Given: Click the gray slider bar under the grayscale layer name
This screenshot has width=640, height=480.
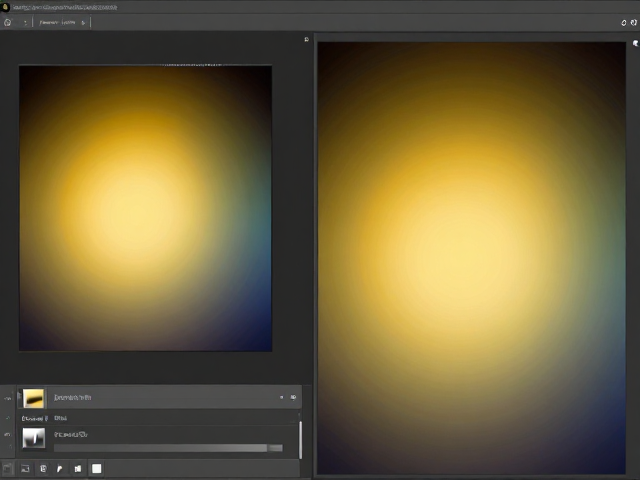Looking at the screenshot, I should pos(168,448).
